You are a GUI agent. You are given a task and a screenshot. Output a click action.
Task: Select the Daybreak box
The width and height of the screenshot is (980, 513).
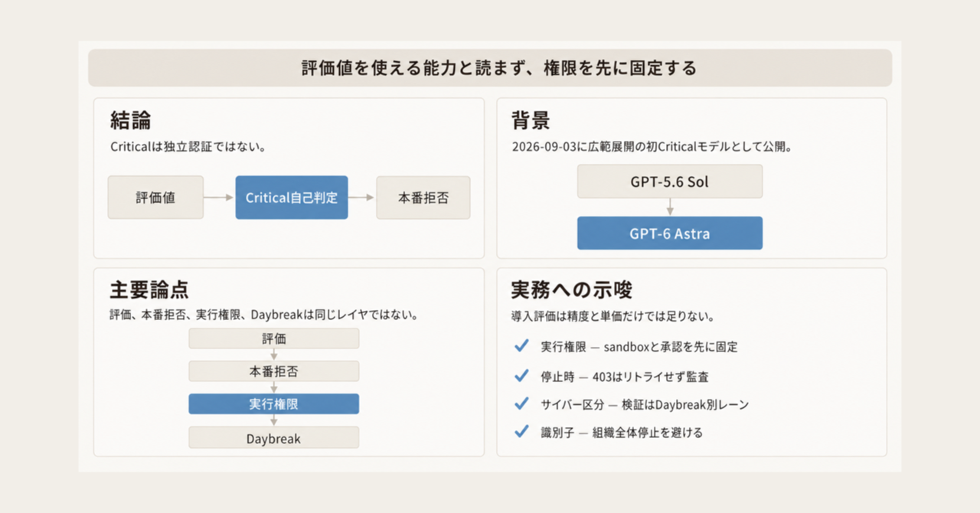click(x=274, y=438)
